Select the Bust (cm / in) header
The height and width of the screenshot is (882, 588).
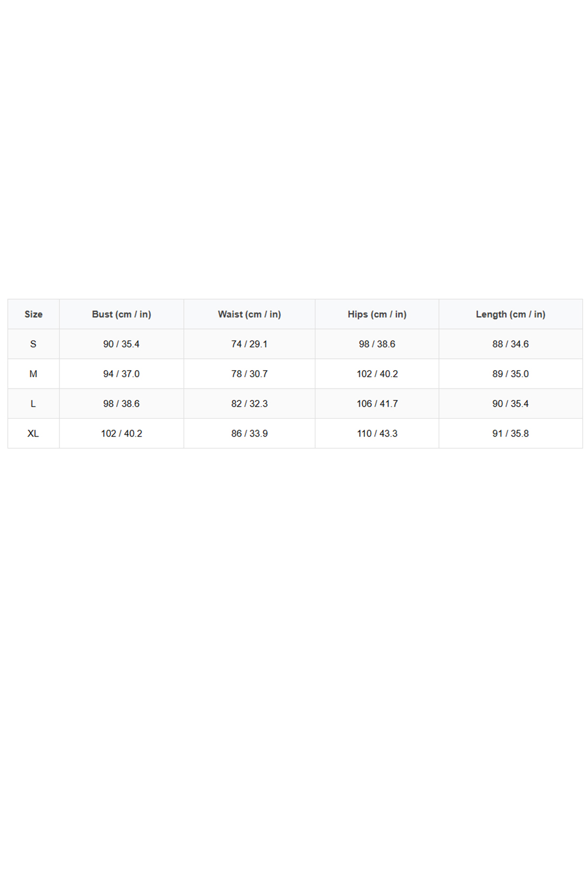click(x=122, y=314)
